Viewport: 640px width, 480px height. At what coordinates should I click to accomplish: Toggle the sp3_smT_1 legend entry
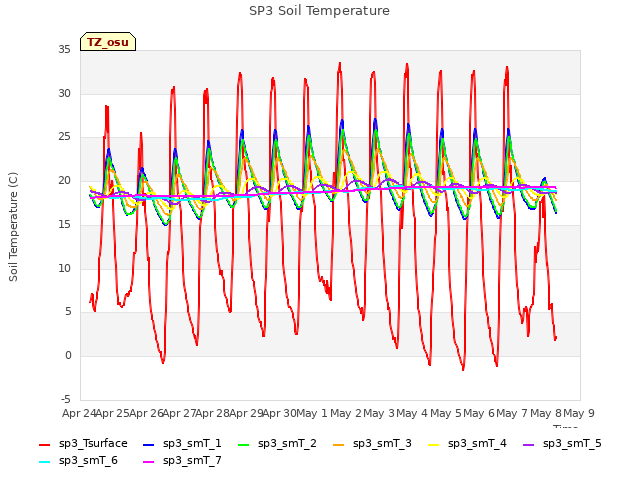[182, 443]
